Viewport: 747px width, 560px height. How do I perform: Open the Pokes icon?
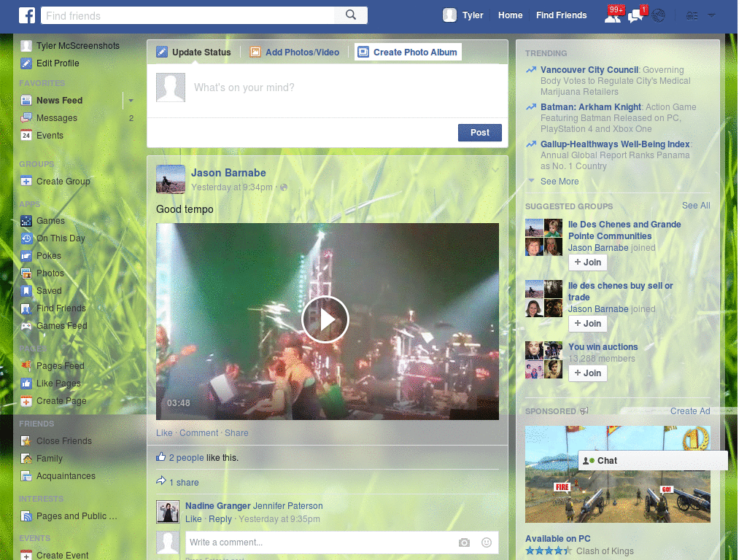click(x=26, y=256)
